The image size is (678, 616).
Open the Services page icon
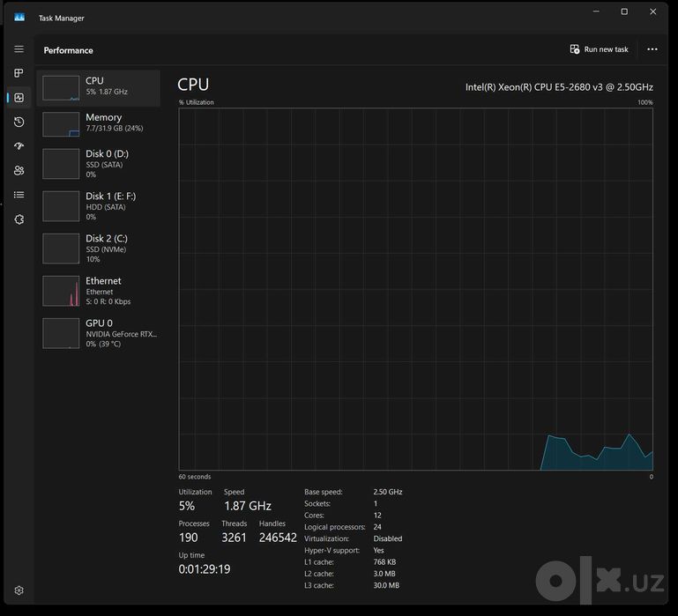tap(19, 219)
